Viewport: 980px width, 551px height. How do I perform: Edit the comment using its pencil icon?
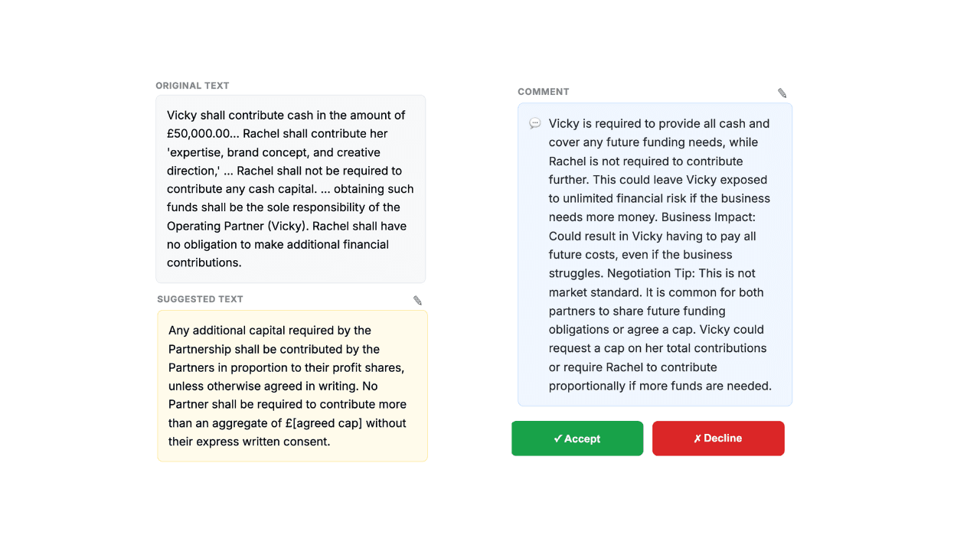pos(782,93)
